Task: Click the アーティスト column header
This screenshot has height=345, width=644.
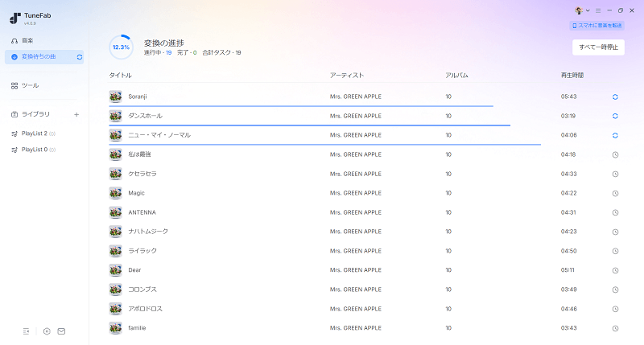Action: click(347, 75)
